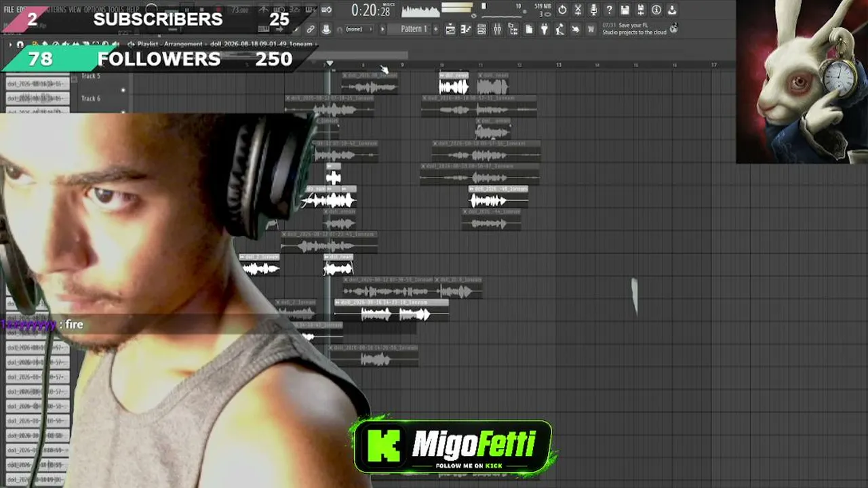
Task: Click the W icon in the toolbar
Action: (591, 29)
